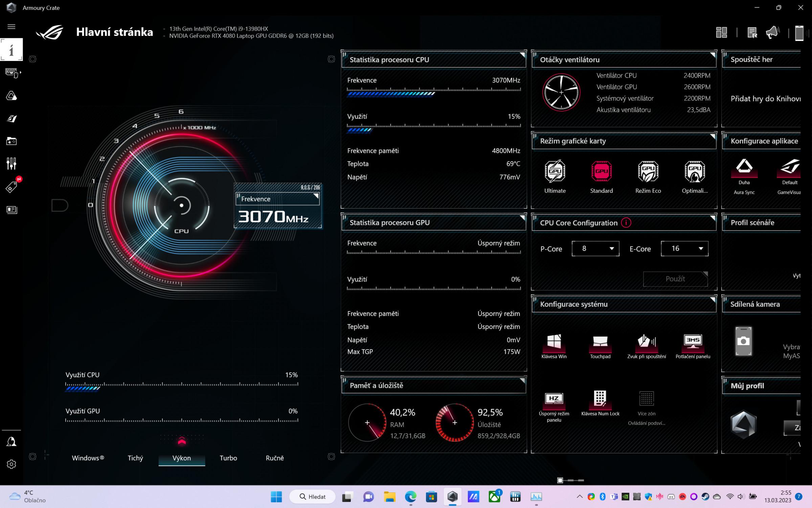812x508 pixels.
Task: Open Microsoft Edge from taskbar
Action: 410,497
